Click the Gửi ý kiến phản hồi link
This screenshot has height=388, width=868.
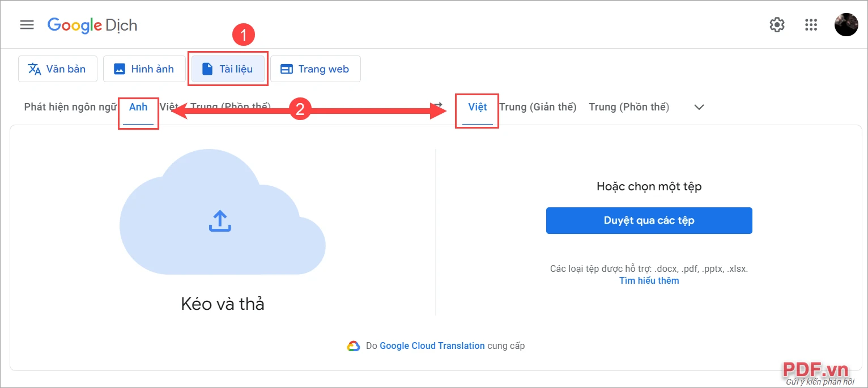(x=820, y=382)
